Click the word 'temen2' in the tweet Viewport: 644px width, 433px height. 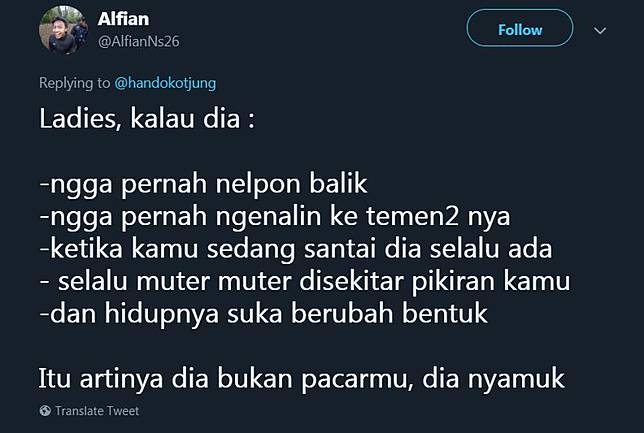(412, 216)
